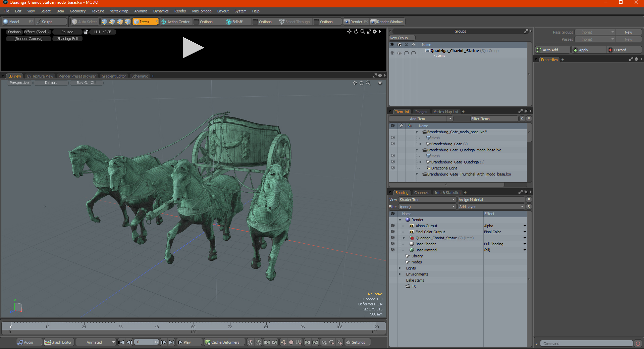
Task: Select Vertices selection mode cube icon
Action: [x=104, y=22]
